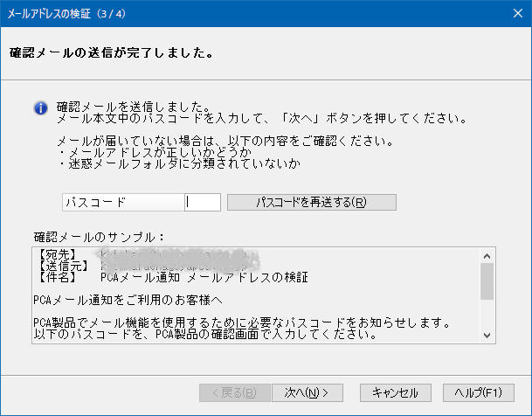
Task: Click the 【件名】 subject line in sample
Action: 175,277
